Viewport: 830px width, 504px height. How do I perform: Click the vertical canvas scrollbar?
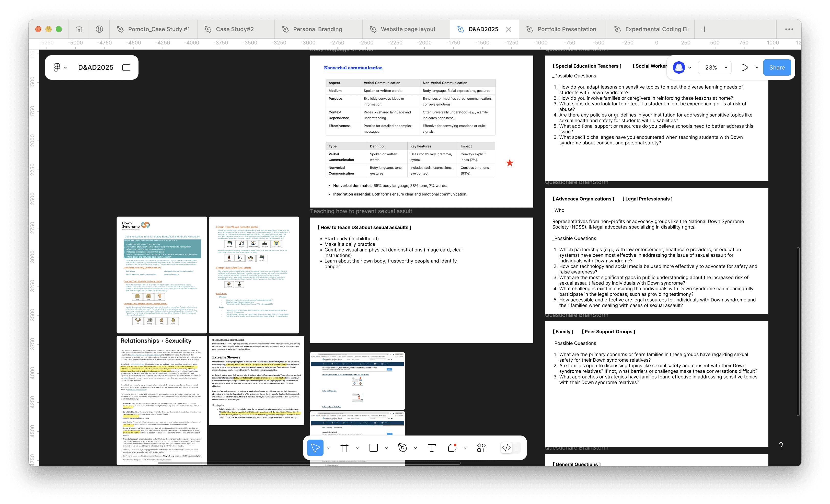tap(798, 331)
